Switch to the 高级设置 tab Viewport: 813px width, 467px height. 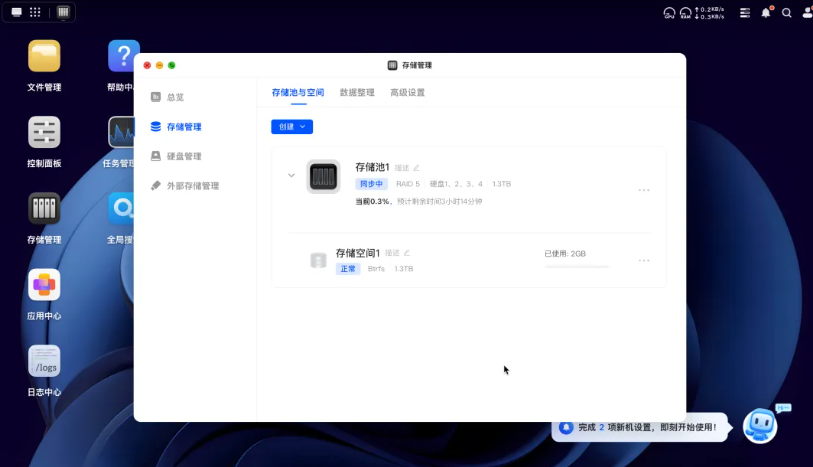click(408, 92)
